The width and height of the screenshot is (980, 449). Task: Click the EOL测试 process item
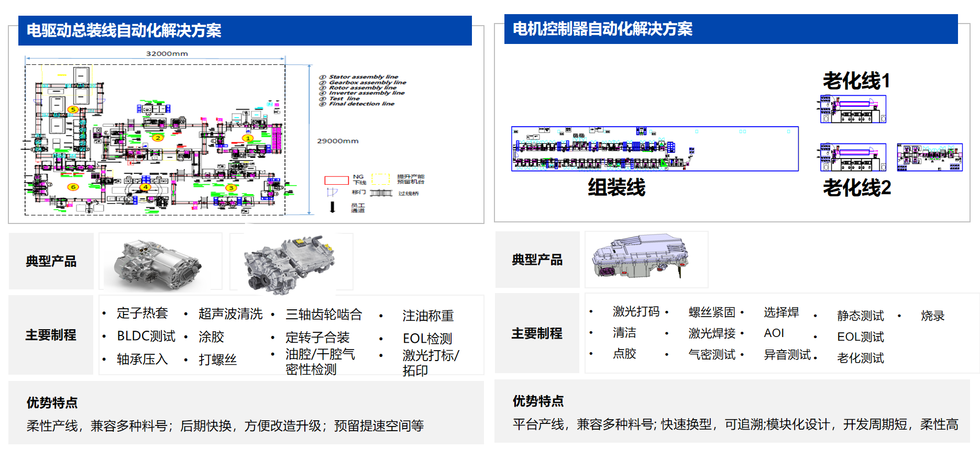[861, 336]
